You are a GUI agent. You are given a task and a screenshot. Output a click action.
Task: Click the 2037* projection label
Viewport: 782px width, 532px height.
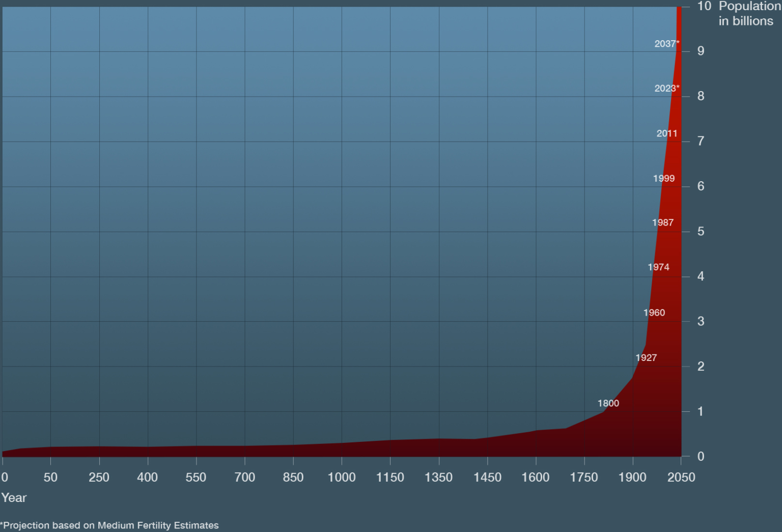[666, 44]
